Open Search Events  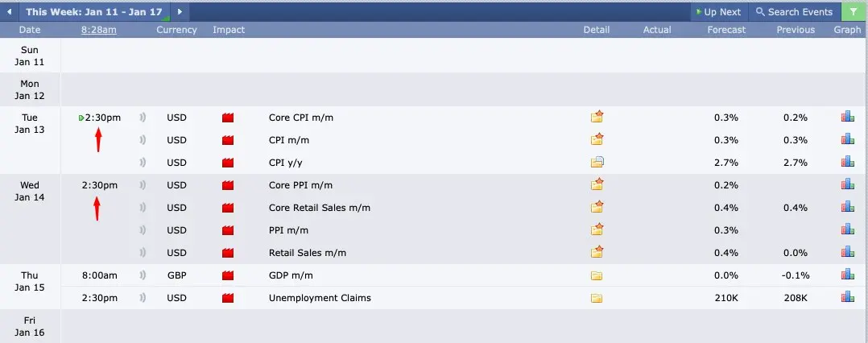(793, 12)
